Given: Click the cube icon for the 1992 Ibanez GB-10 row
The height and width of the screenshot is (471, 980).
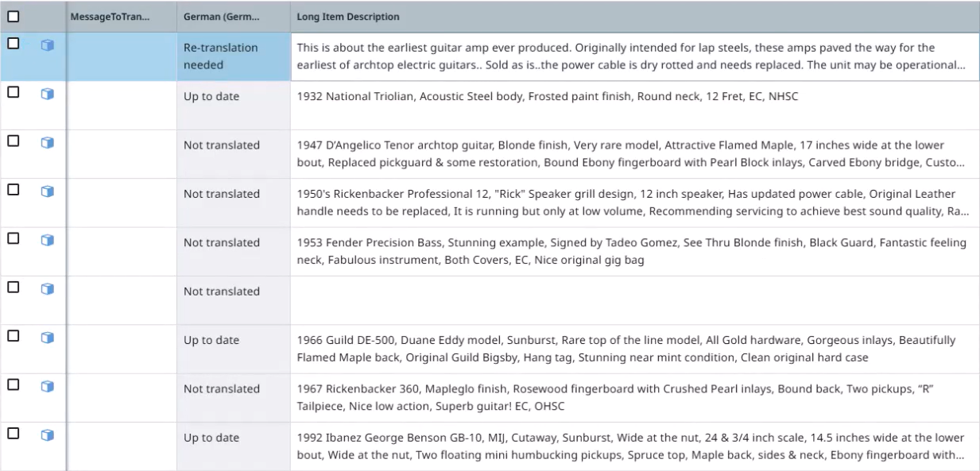Looking at the screenshot, I should point(47,434).
